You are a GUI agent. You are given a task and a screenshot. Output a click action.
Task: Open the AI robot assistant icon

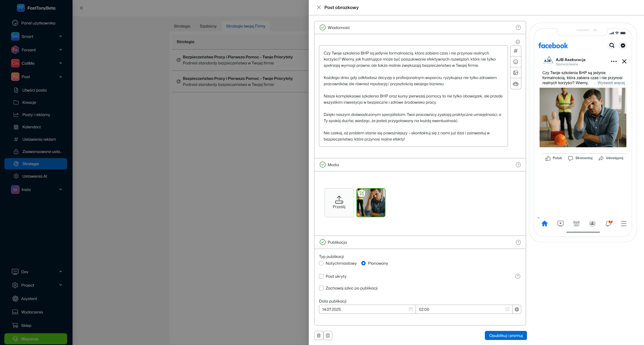click(x=516, y=84)
